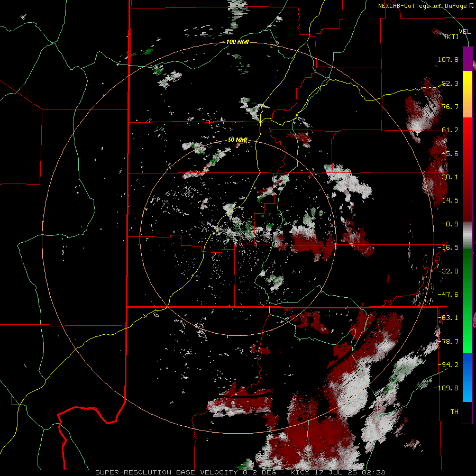Select the -63.1 scale value

pos(448,318)
